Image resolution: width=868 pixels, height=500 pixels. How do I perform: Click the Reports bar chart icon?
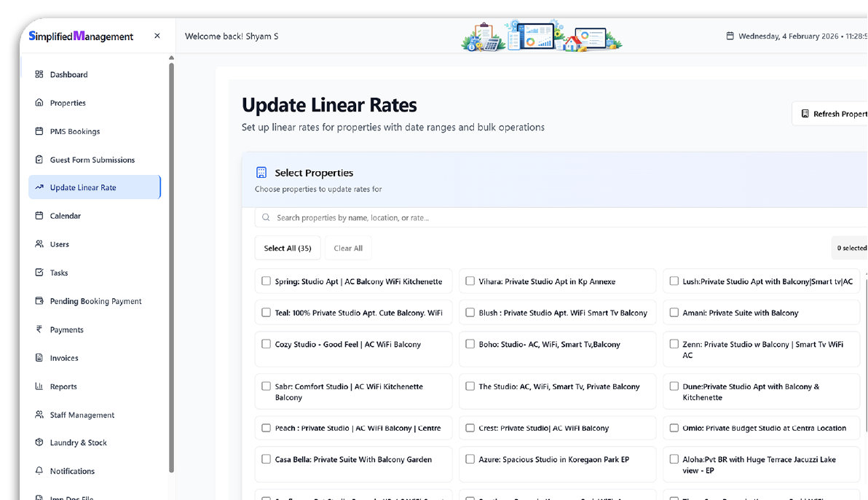click(x=39, y=386)
